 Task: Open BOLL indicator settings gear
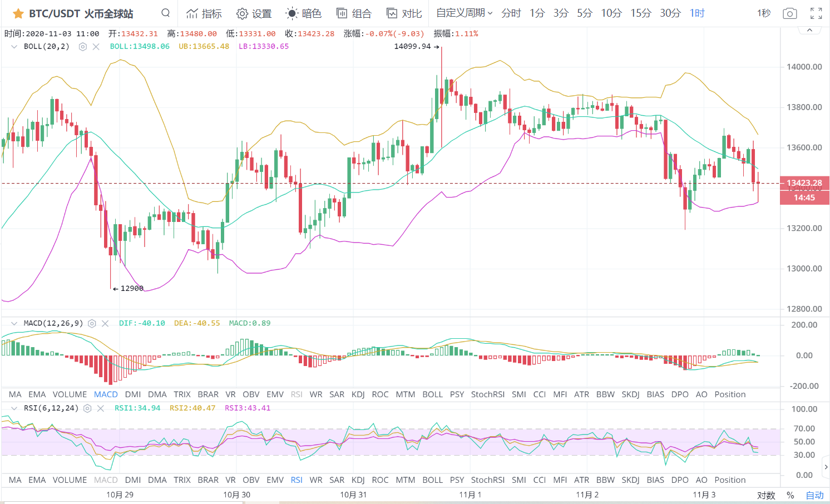(83, 47)
